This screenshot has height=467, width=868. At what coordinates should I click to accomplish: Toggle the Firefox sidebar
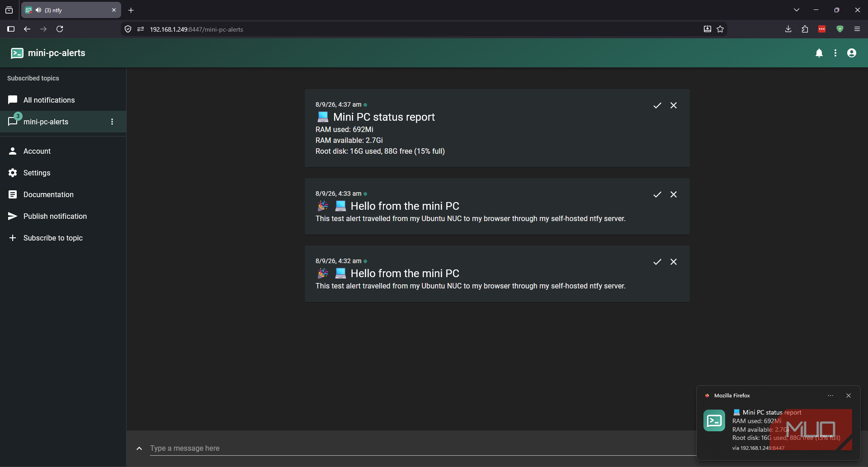coord(11,29)
